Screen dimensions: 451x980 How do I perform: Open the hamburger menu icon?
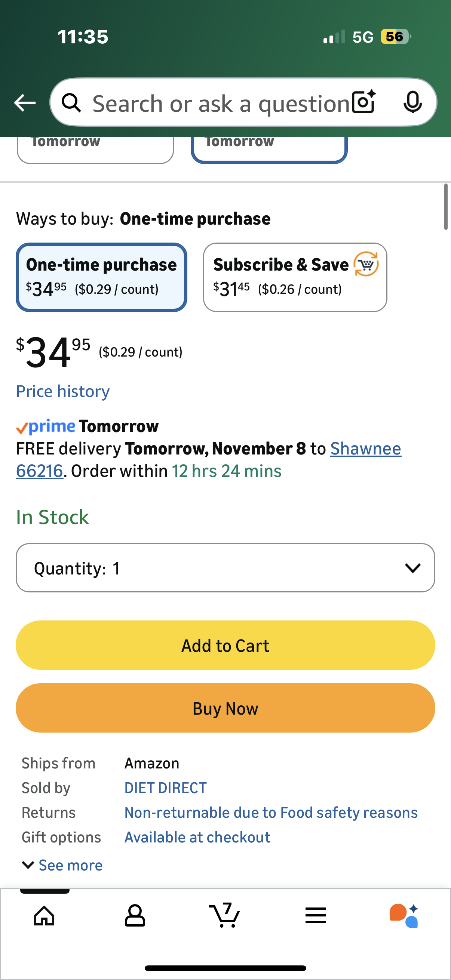coord(315,915)
